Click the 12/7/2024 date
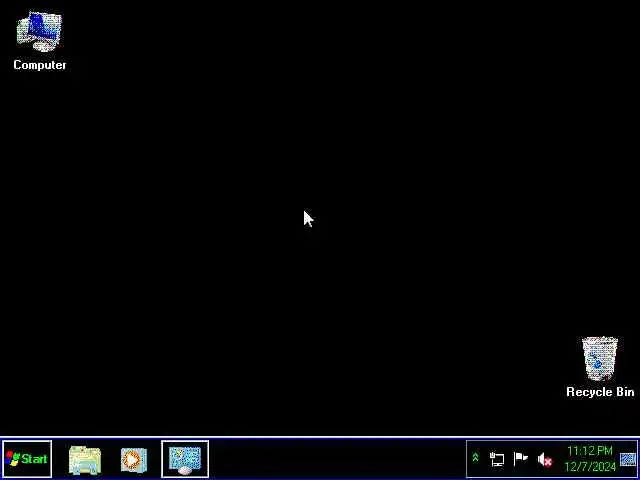 [590, 466]
